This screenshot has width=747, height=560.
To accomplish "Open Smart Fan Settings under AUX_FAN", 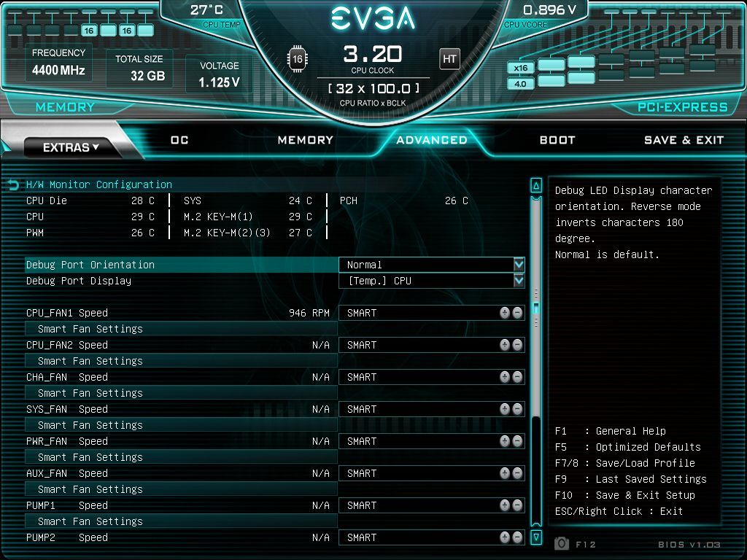I will (x=181, y=489).
